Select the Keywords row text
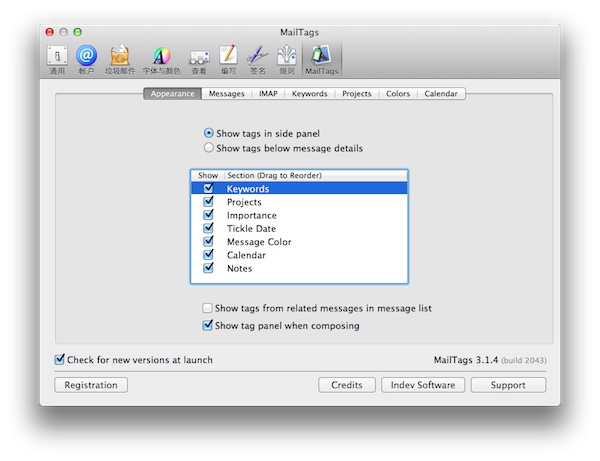This screenshot has width=600, height=461. (x=248, y=189)
